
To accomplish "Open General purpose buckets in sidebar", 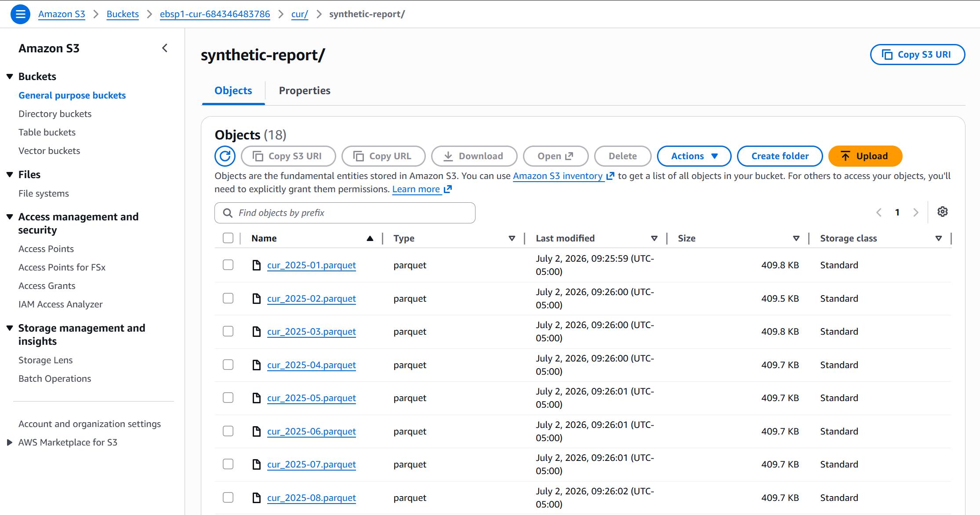I will [x=72, y=95].
